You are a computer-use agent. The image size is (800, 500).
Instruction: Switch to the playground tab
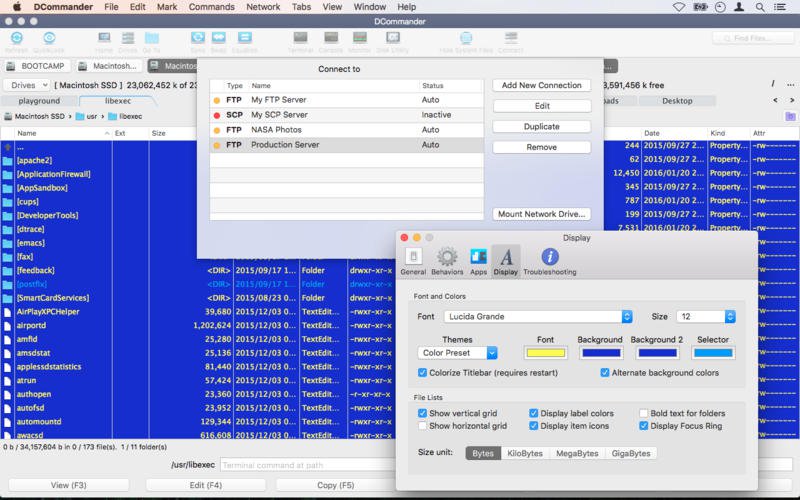pyautogui.click(x=39, y=101)
